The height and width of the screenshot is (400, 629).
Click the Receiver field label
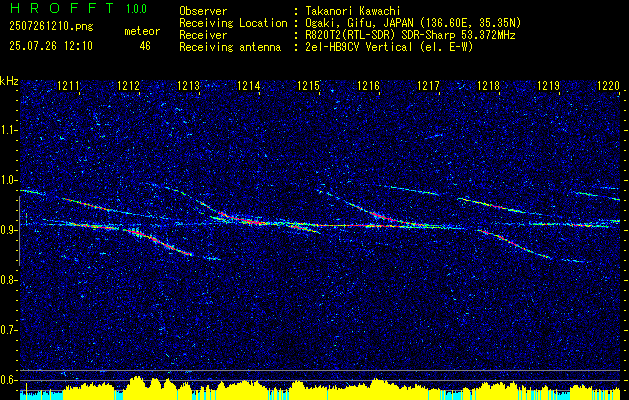[x=203, y=35]
